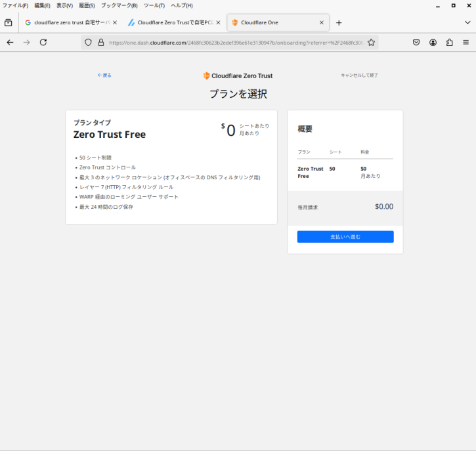Close the Google search tab
The width and height of the screenshot is (476, 451).
click(x=115, y=22)
